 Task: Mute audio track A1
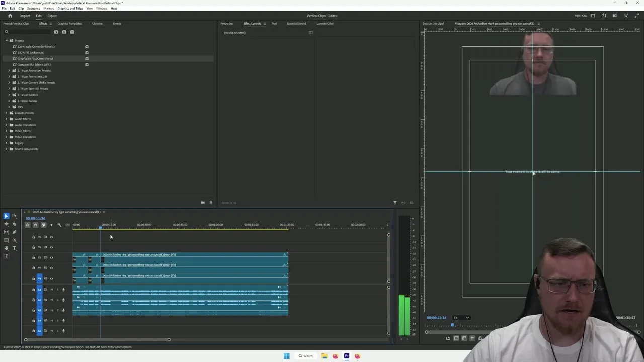point(51,290)
